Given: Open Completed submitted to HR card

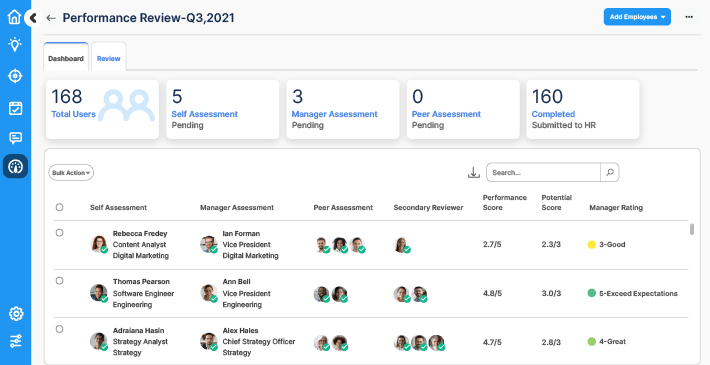Looking at the screenshot, I should [583, 109].
